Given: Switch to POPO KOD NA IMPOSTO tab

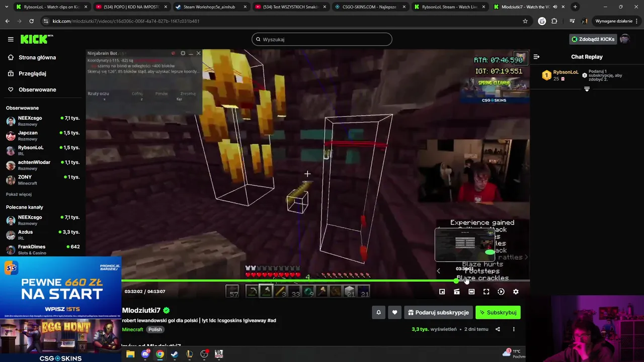Looking at the screenshot, I should tap(131, 7).
